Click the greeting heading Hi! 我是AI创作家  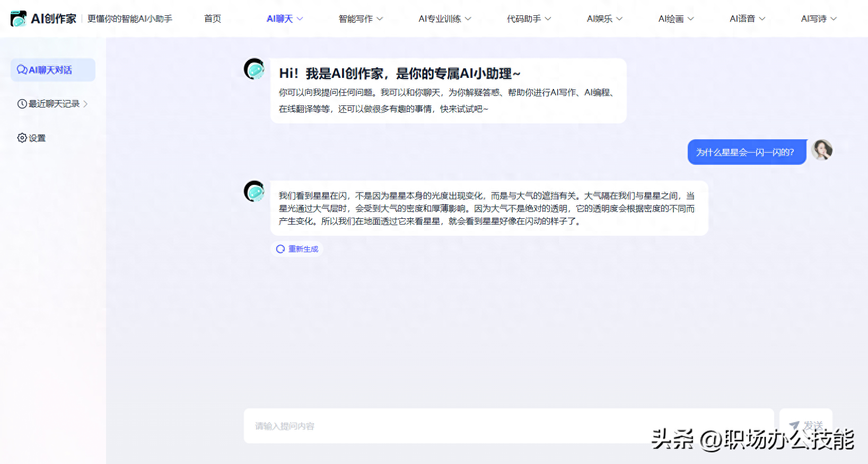400,74
